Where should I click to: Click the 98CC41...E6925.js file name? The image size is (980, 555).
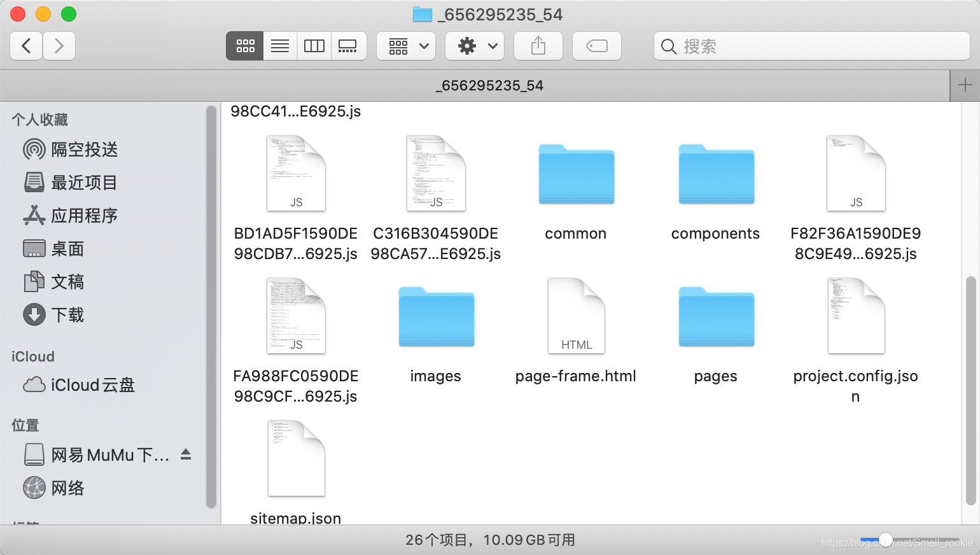296,111
